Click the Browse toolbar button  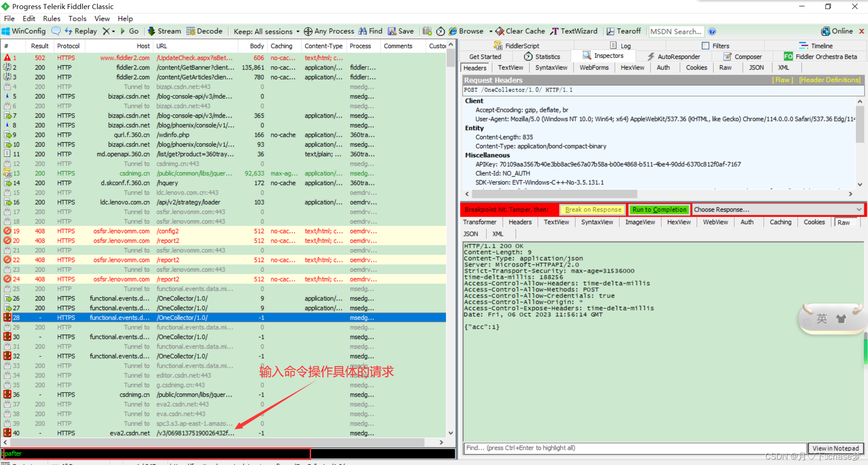tap(466, 31)
